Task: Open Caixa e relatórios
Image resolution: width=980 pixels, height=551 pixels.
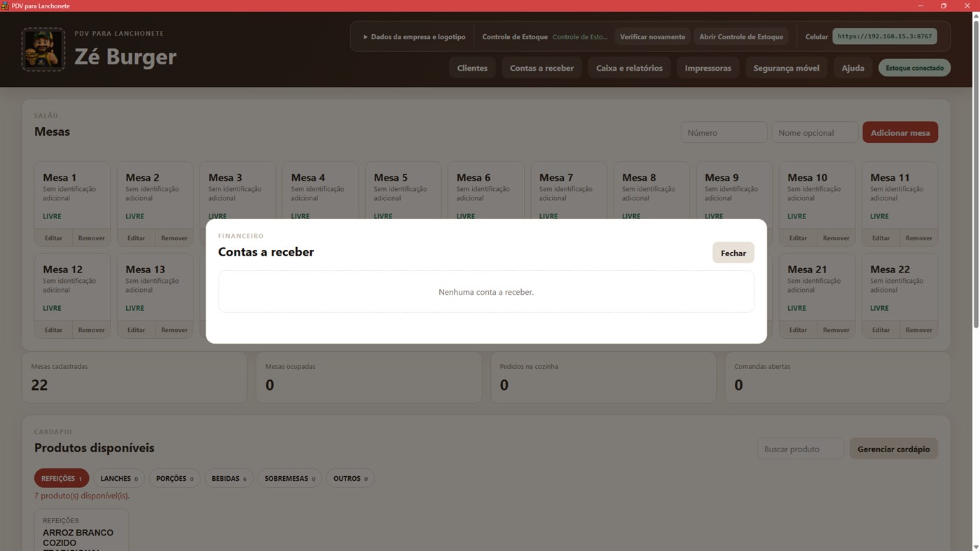Action: pos(629,68)
